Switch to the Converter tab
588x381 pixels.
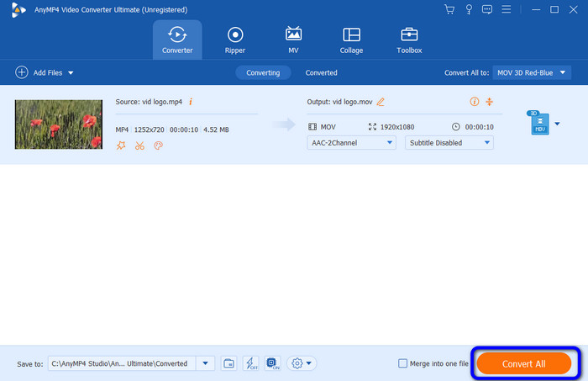pyautogui.click(x=177, y=40)
